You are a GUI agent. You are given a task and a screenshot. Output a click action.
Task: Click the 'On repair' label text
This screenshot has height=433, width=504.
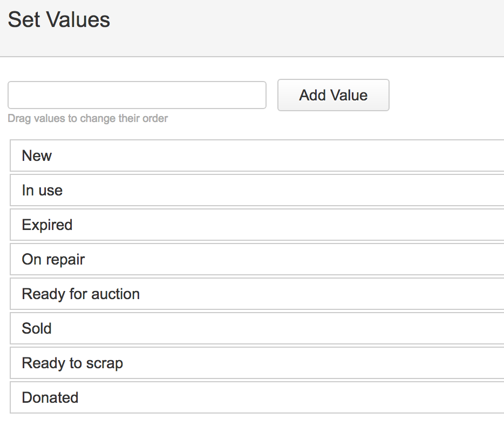pyautogui.click(x=53, y=259)
